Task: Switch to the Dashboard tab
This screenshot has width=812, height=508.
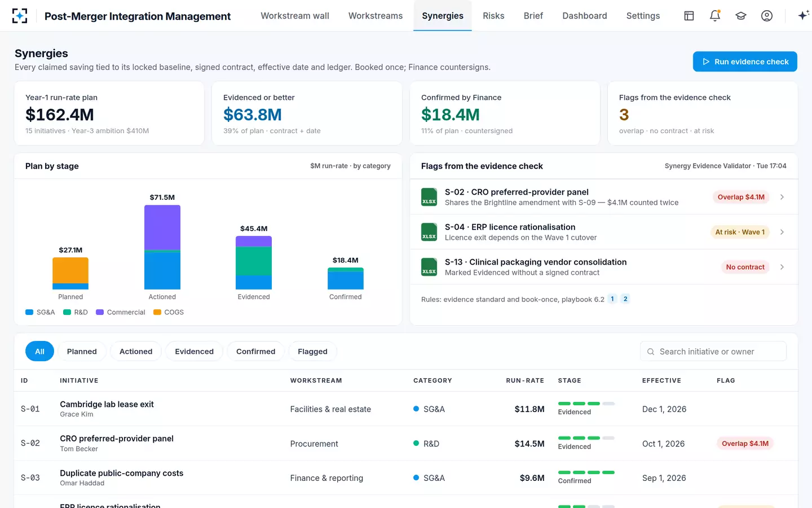Action: tap(585, 16)
